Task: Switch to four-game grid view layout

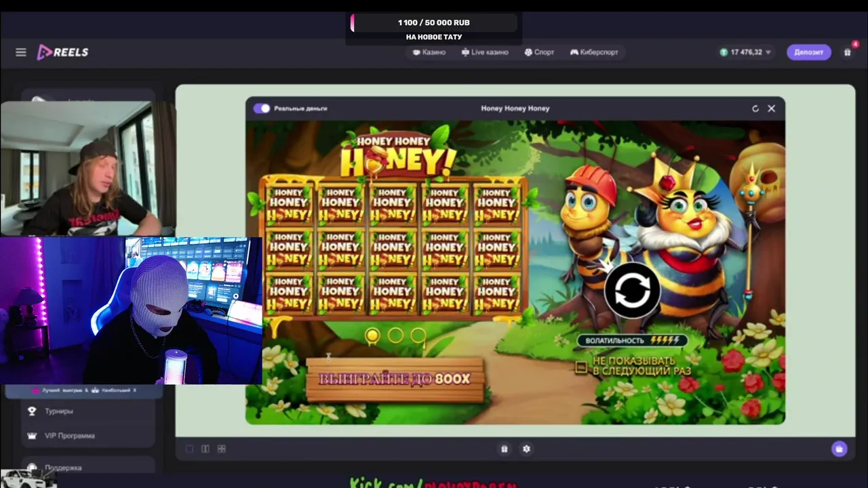Action: pyautogui.click(x=221, y=449)
